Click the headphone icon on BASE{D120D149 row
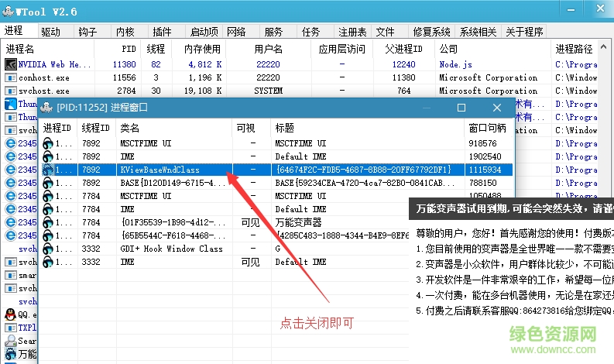Viewport: 614px width, 364px height. tap(49, 183)
